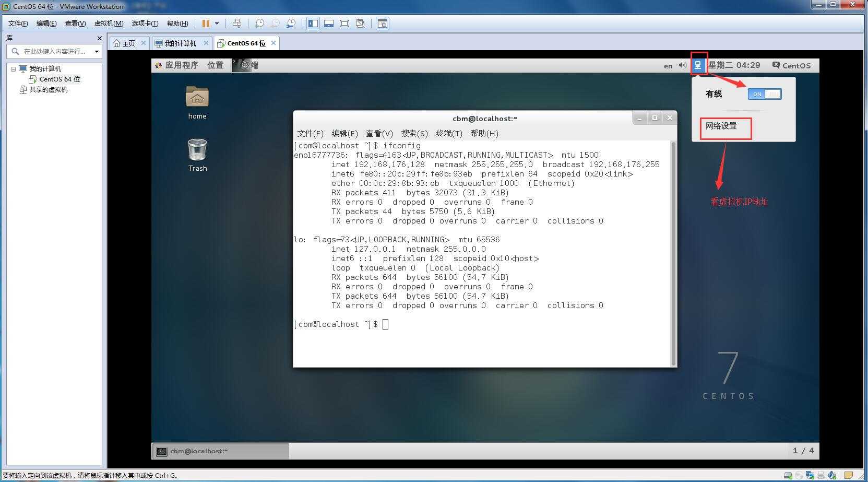Screen dimensions: 868x482
Task: Open terminal 查看(V) menu
Action: [379, 134]
